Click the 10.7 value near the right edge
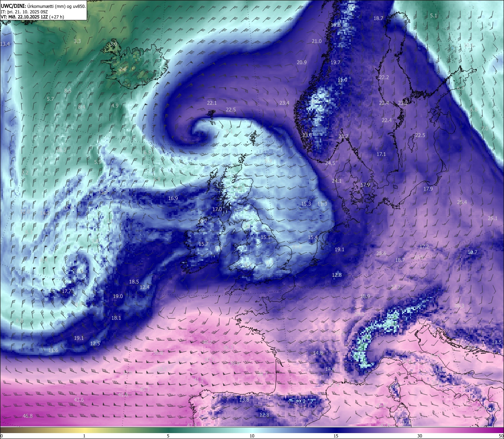The width and height of the screenshot is (504, 439). pyautogui.click(x=472, y=252)
